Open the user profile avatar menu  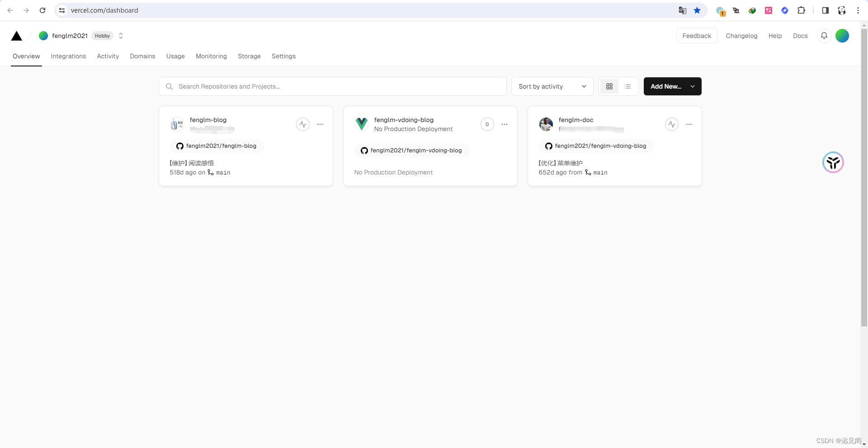click(842, 36)
